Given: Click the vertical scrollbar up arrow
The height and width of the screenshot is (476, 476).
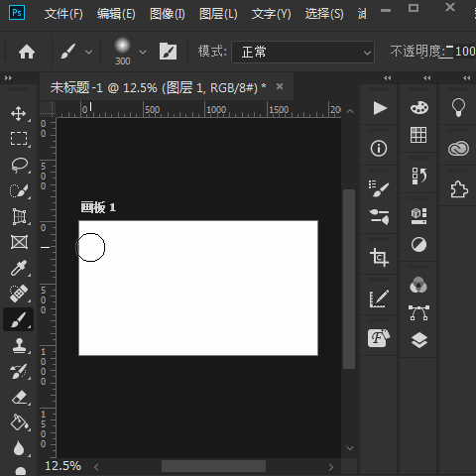Looking at the screenshot, I should pos(350,111).
